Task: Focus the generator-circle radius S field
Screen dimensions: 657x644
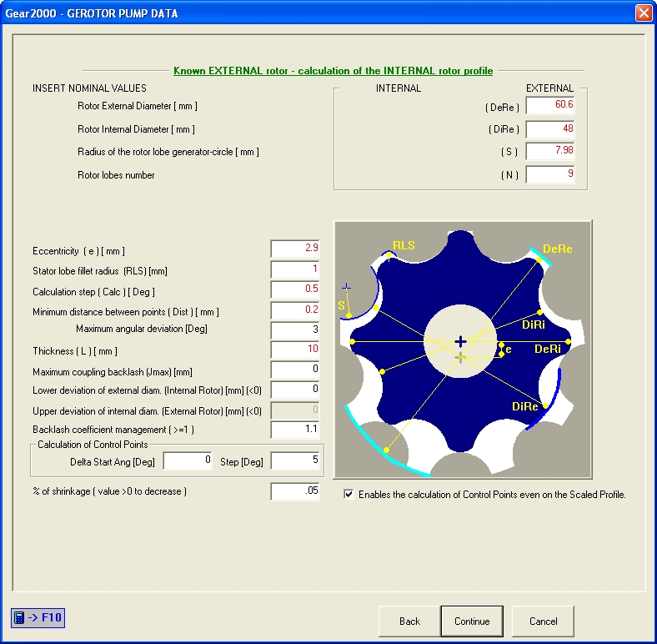Action: (550, 151)
